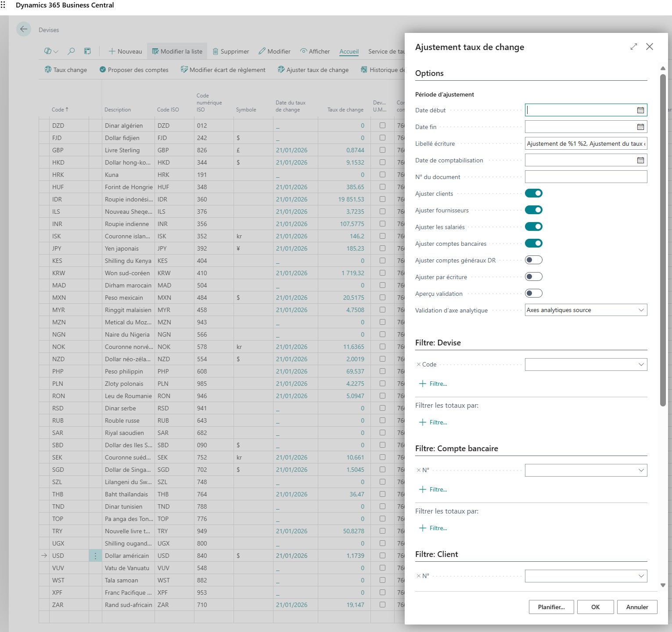Click into the N° du document field
Image resolution: width=672 pixels, height=632 pixels.
586,177
